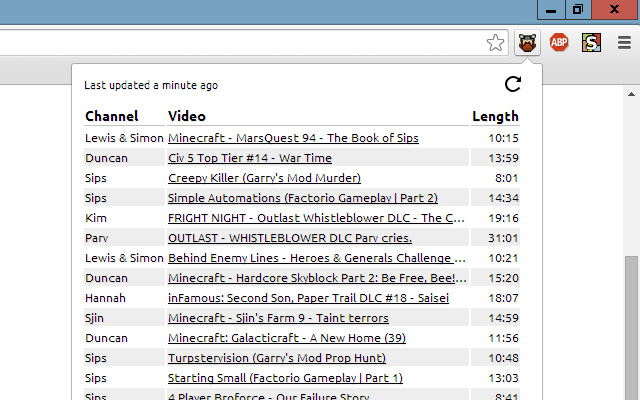Click the page scrollbar up arrow
The height and width of the screenshot is (400, 640).
tap(631, 94)
